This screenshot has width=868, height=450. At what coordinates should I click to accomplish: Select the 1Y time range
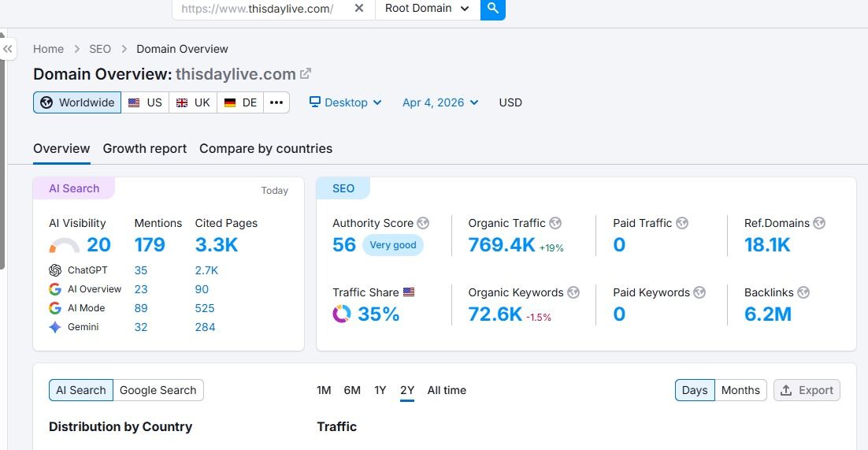click(x=380, y=390)
